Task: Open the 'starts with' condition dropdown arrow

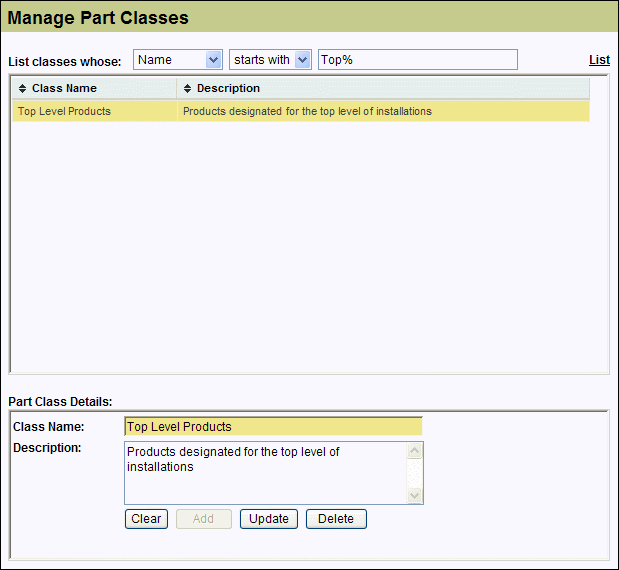Action: point(302,60)
